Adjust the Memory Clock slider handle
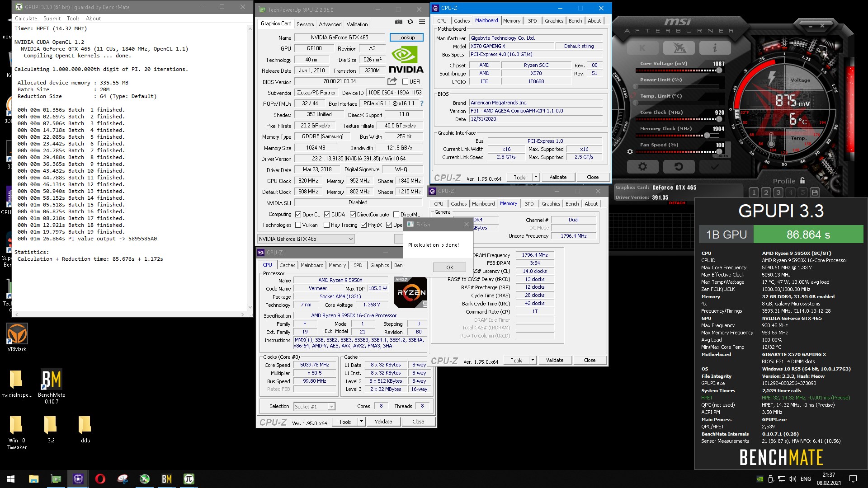The height and width of the screenshot is (488, 868). click(707, 135)
